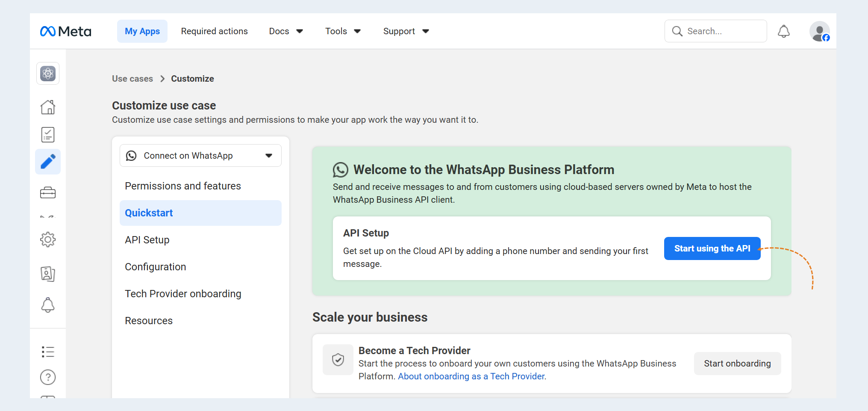Click the API Setup card title
Screen dimensions: 868x411
[x=366, y=233]
